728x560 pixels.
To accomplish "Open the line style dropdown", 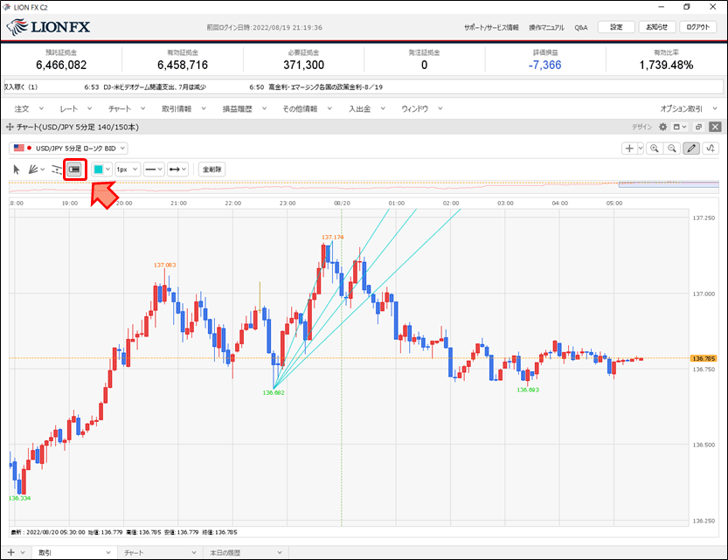I will [154, 169].
